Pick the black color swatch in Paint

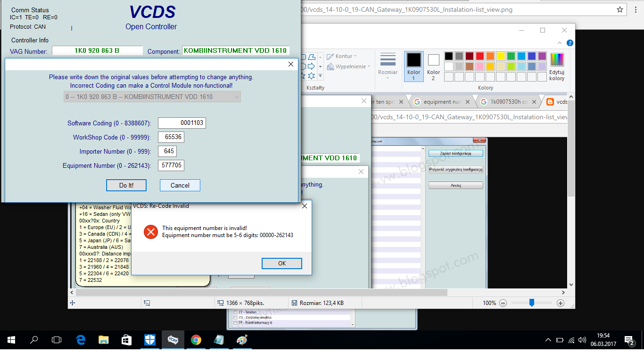449,56
